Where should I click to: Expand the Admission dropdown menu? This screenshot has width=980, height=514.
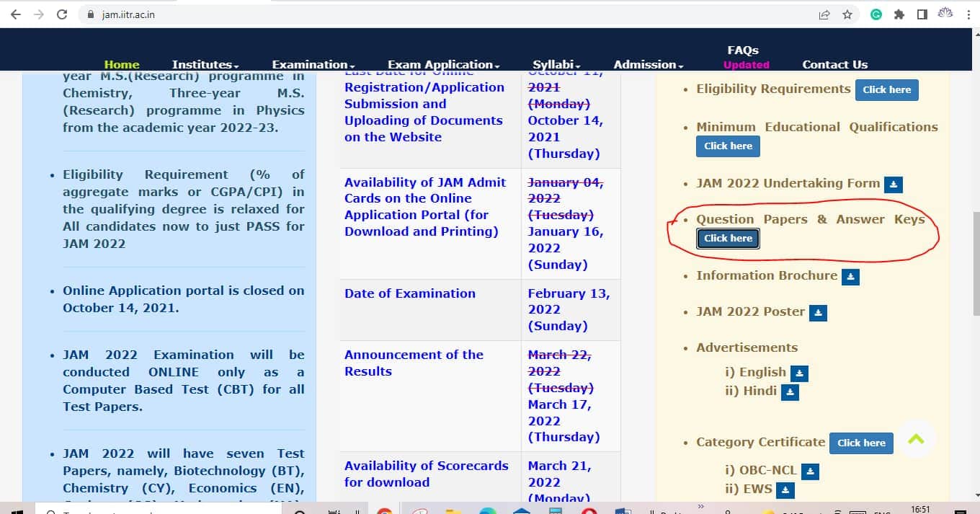pyautogui.click(x=649, y=64)
